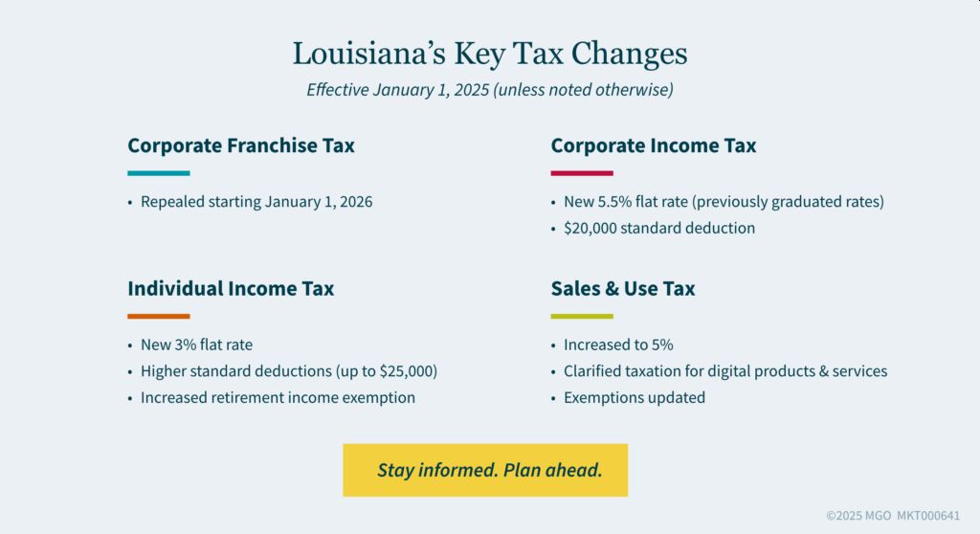
Task: Click the Corporate Franchise Tax heading
Action: coord(241,145)
